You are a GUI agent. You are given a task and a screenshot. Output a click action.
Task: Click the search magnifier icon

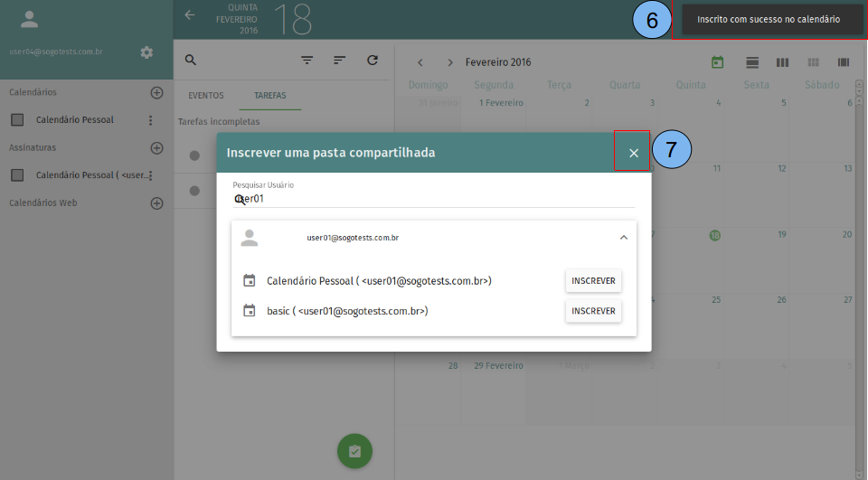(x=190, y=61)
